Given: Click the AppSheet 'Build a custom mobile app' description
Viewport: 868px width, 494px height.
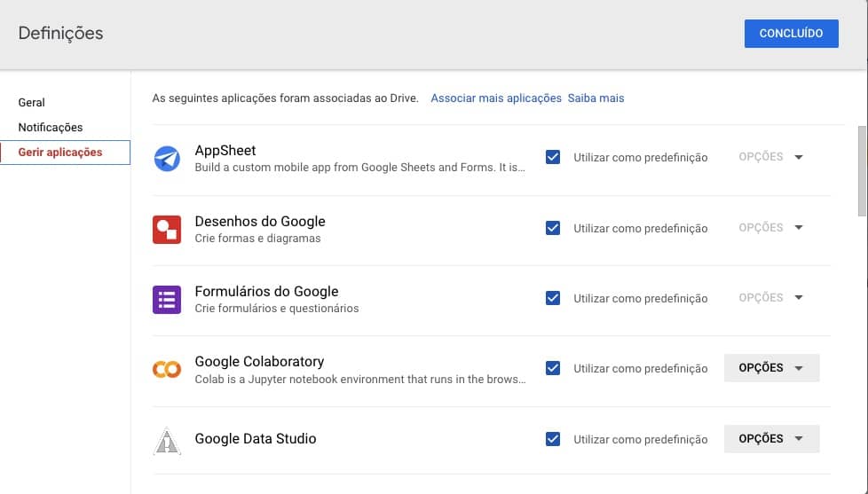Looking at the screenshot, I should click(359, 168).
